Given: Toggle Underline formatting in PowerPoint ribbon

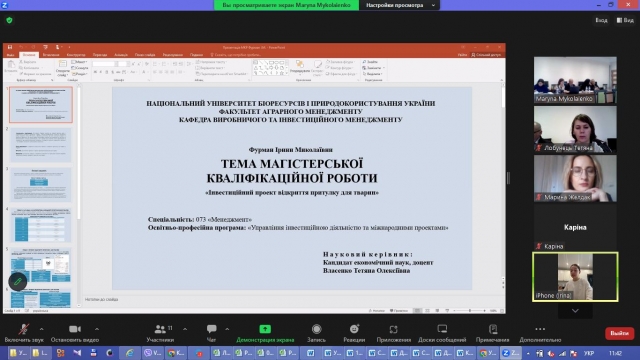Looking at the screenshot, I should point(107,72).
